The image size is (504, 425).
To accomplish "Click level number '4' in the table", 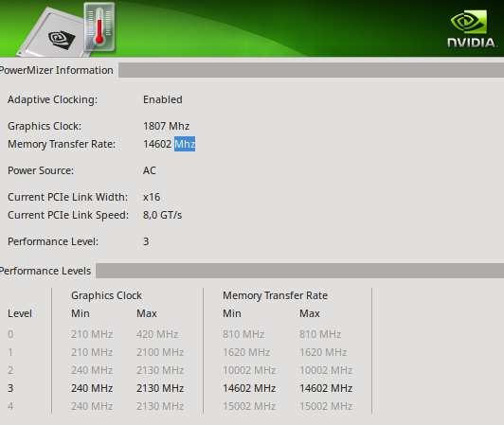I will 10,406.
